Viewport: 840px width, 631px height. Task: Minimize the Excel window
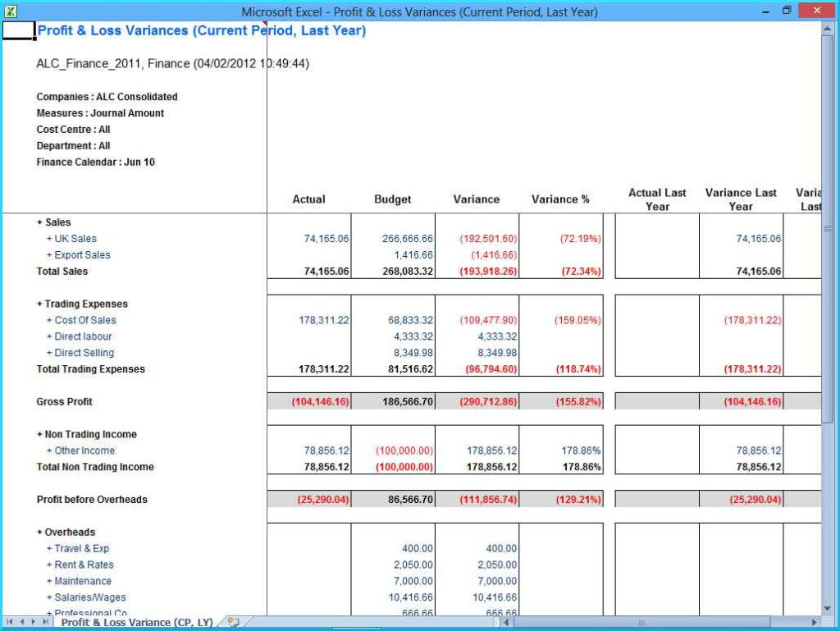click(x=765, y=11)
